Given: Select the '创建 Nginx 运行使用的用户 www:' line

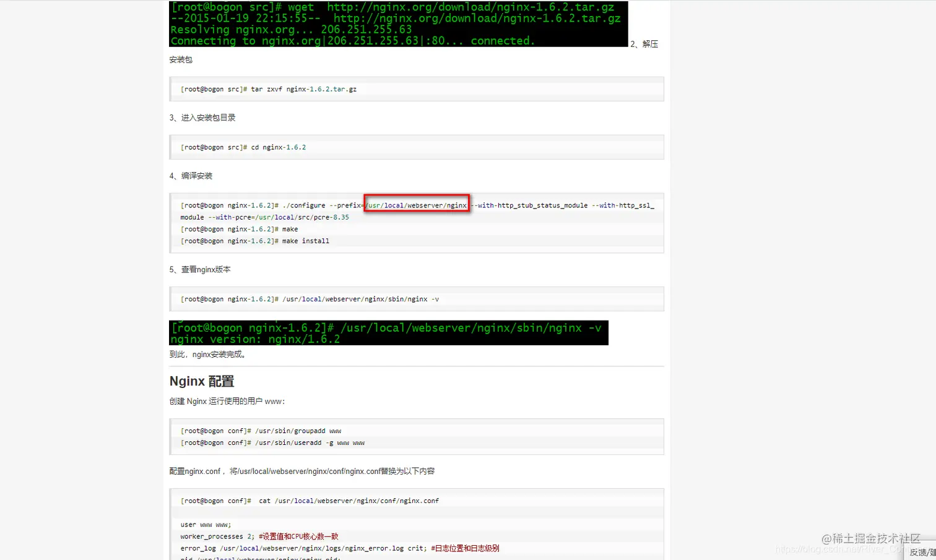Looking at the screenshot, I should pyautogui.click(x=227, y=402).
